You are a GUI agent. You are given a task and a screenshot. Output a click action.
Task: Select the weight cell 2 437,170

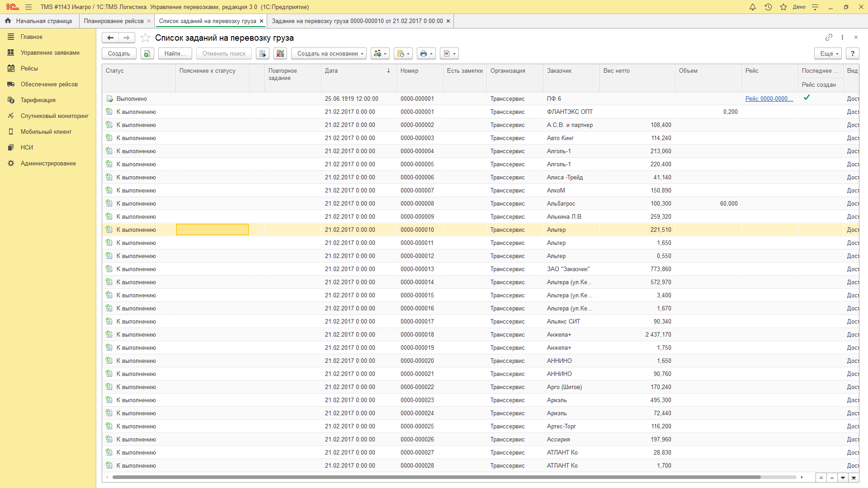click(637, 334)
